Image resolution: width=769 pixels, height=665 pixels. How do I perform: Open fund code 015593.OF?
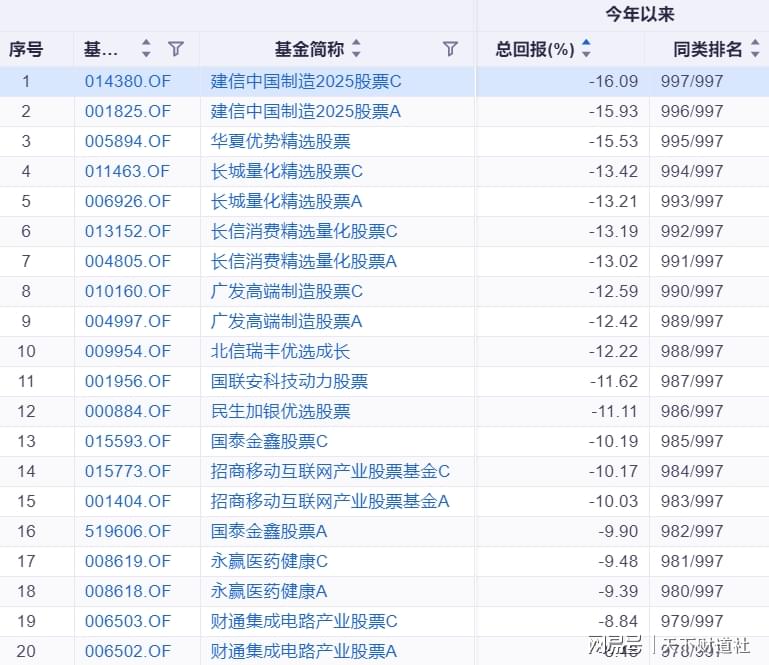tap(128, 441)
